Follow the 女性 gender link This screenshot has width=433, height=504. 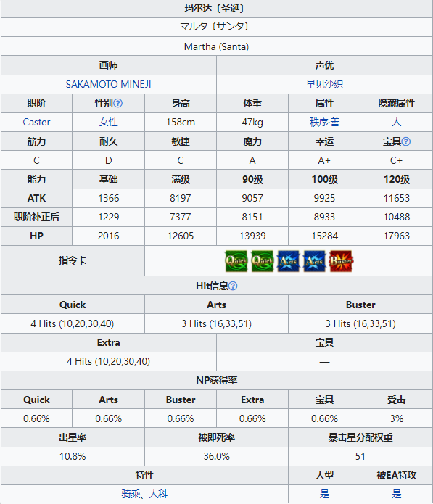(x=108, y=122)
